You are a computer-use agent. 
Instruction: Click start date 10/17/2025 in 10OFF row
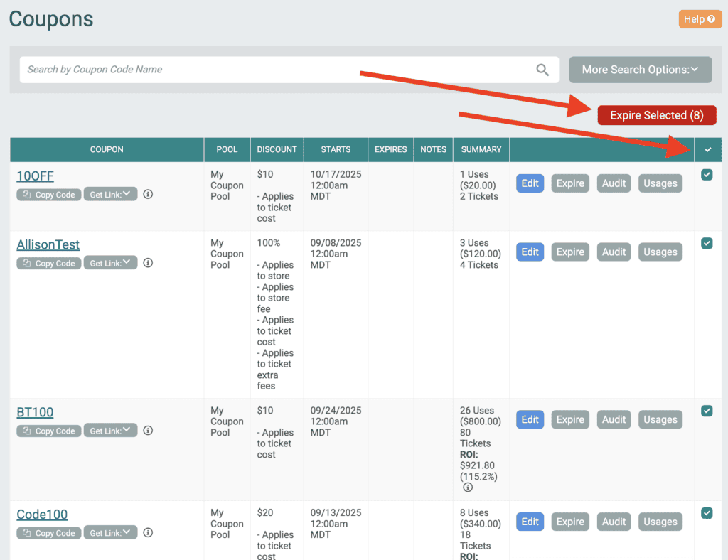pyautogui.click(x=336, y=174)
